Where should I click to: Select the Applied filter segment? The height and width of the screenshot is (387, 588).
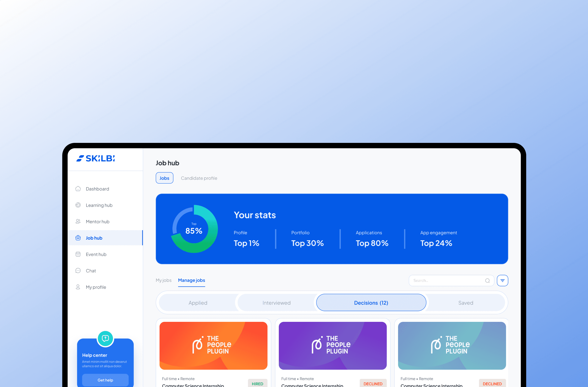198,303
